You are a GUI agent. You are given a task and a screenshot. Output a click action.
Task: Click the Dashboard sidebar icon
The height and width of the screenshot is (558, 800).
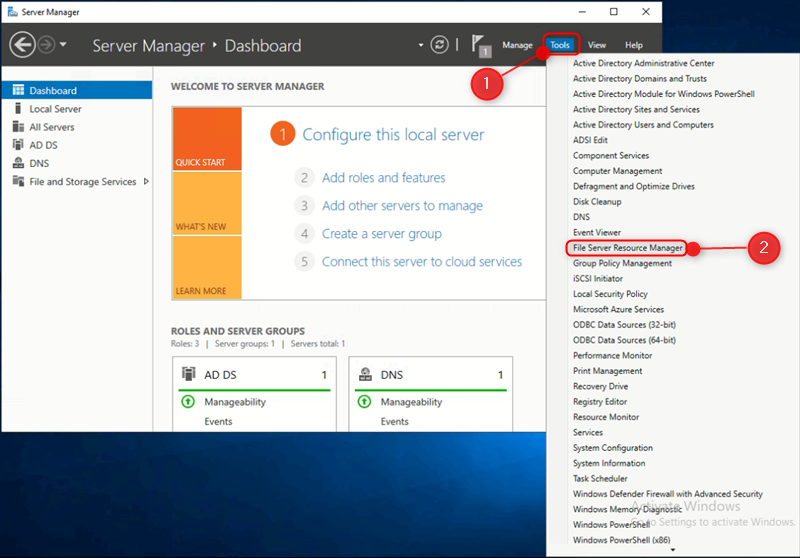18,90
